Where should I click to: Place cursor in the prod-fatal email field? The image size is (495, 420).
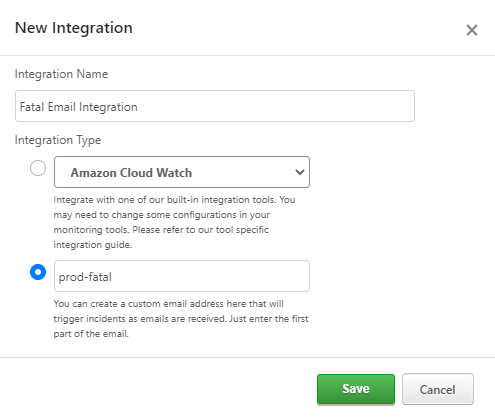(x=182, y=276)
